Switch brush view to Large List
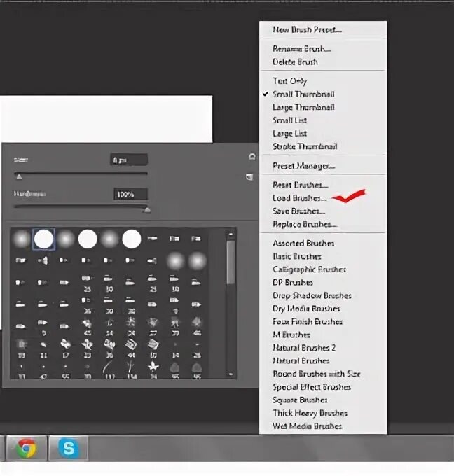Image resolution: width=454 pixels, height=476 pixels. click(289, 133)
